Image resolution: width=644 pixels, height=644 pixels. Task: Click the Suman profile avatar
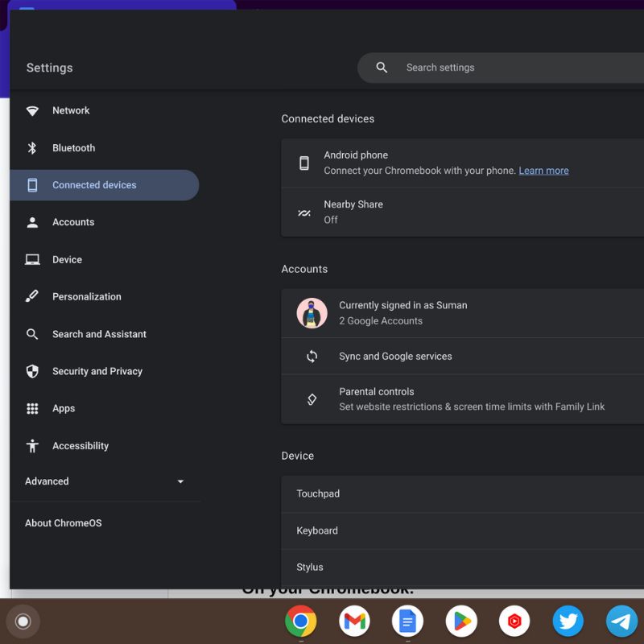coord(312,313)
